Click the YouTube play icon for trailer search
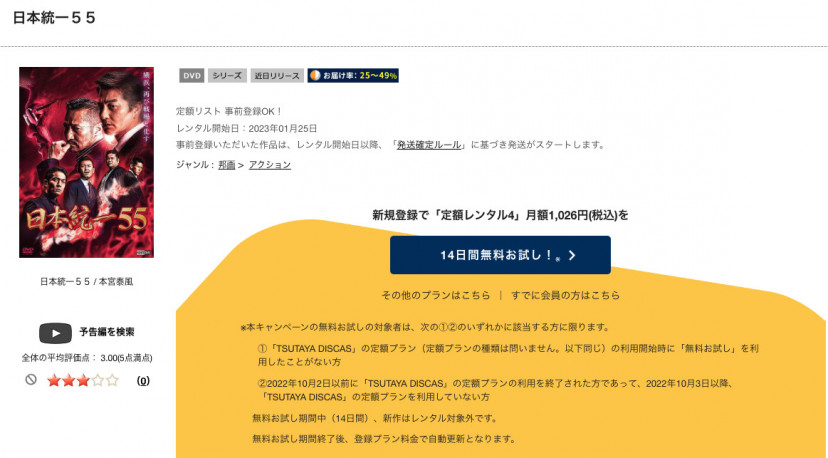The height and width of the screenshot is (458, 828). point(55,333)
